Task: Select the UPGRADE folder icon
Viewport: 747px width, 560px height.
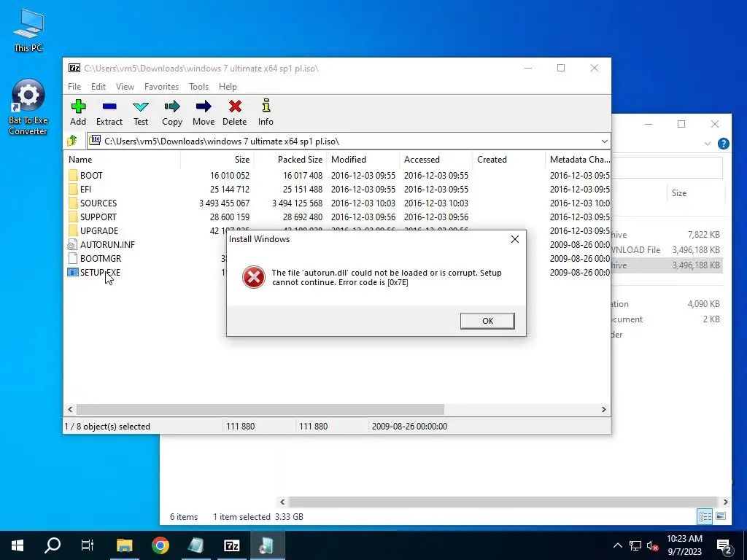Action: 72,230
